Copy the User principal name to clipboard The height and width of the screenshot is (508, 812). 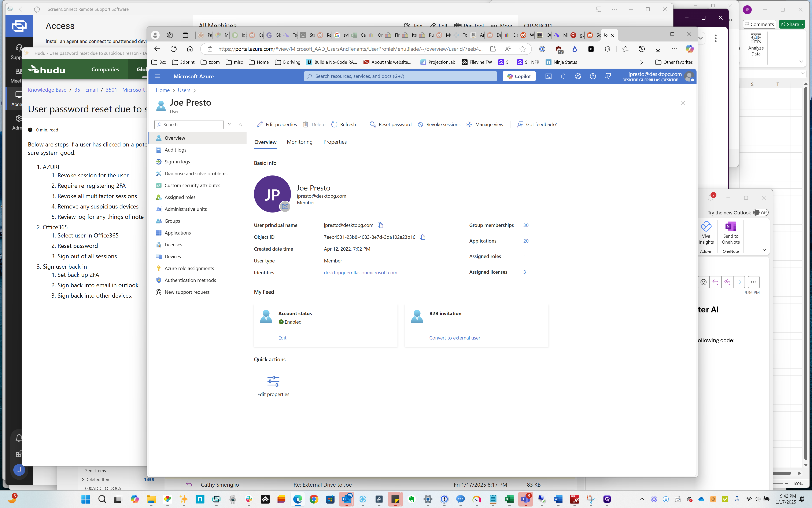tap(380, 225)
